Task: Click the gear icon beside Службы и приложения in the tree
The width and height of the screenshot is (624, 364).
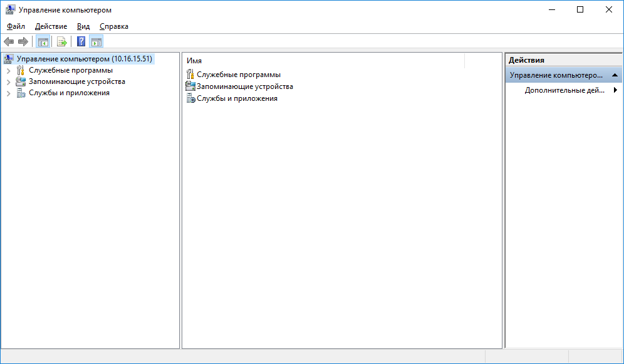Action: point(21,93)
